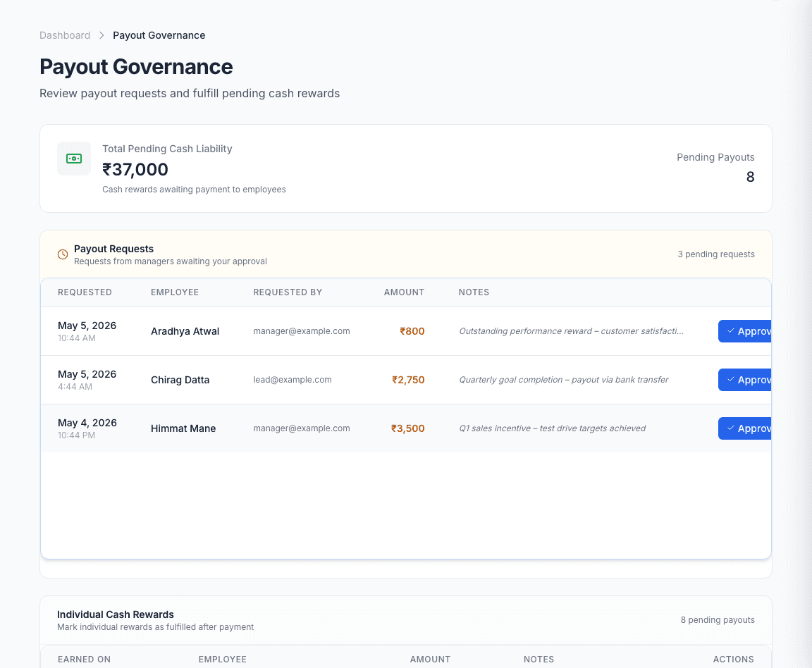The height and width of the screenshot is (668, 812).
Task: Click May 5, 2026 4:44 AM date
Action: point(87,380)
